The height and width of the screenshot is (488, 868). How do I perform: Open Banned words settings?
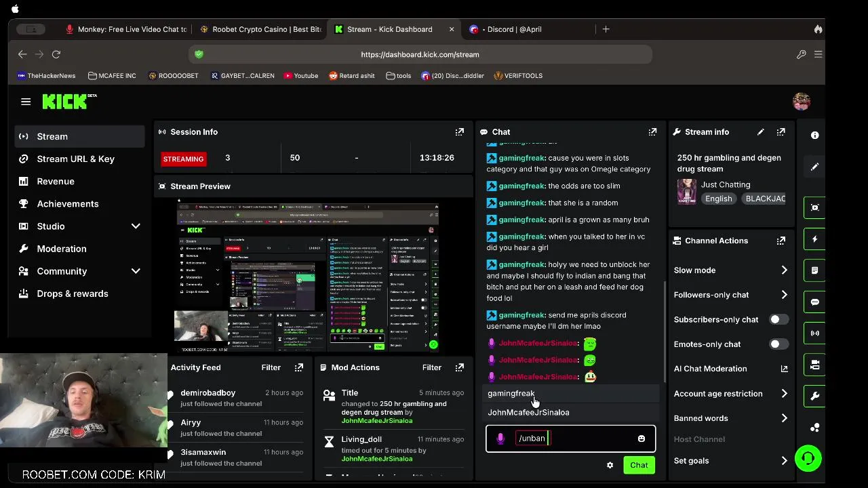[x=730, y=418]
